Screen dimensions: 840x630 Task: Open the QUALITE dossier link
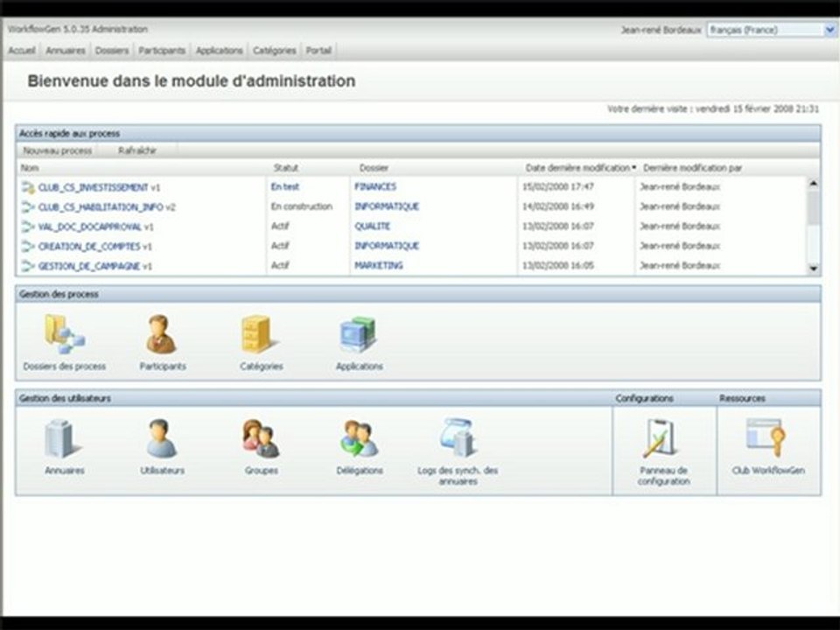point(373,227)
